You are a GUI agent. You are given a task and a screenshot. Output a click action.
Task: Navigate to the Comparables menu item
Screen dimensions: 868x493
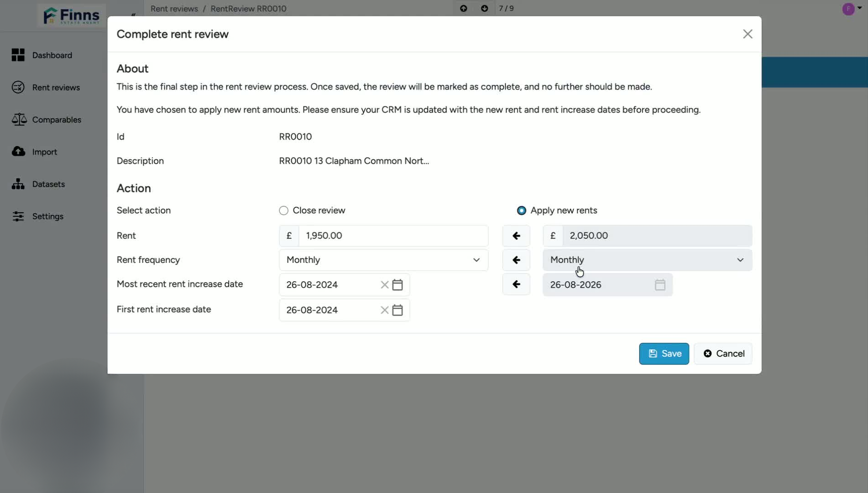pos(57,120)
